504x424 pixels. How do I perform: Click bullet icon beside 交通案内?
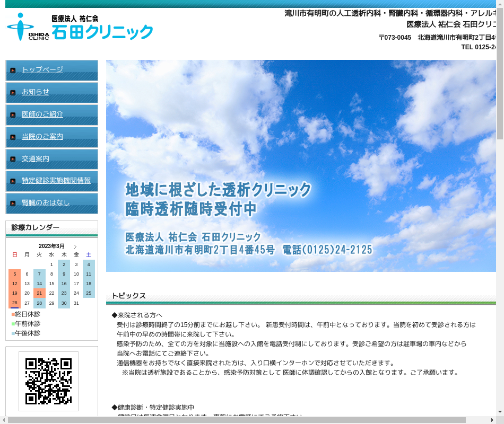(13, 160)
